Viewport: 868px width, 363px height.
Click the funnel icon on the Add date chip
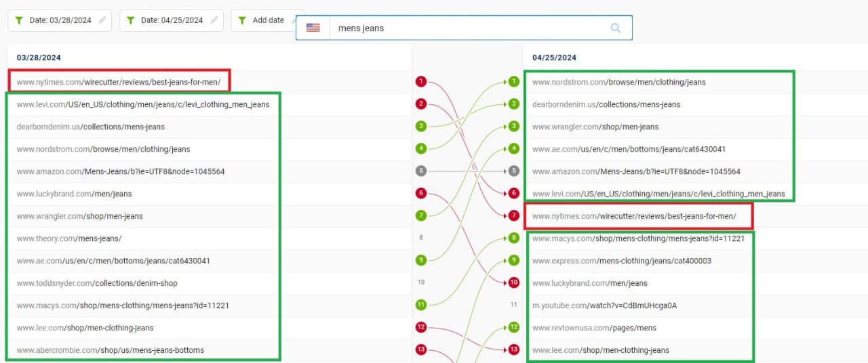coord(242,20)
